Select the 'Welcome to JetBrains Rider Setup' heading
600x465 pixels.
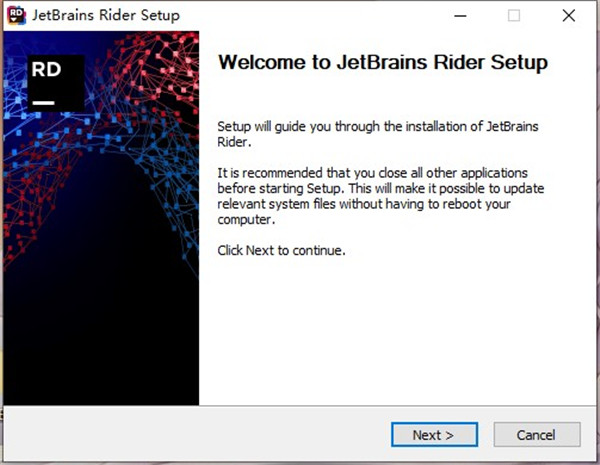point(383,62)
